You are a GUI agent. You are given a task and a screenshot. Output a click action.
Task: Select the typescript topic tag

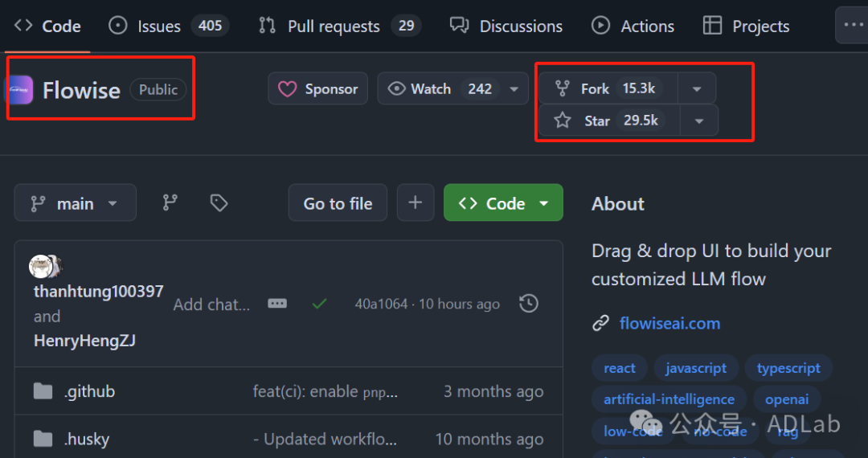click(788, 368)
